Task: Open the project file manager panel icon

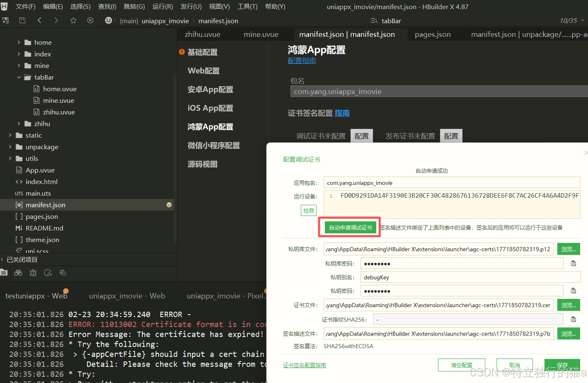Action: [x=4, y=272]
